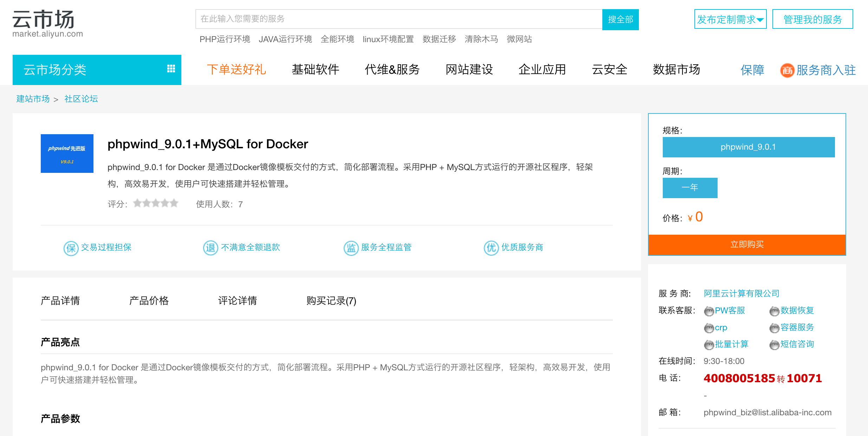Image resolution: width=868 pixels, height=436 pixels.
Task: Click the star rating next to 评分
Action: pos(156,203)
